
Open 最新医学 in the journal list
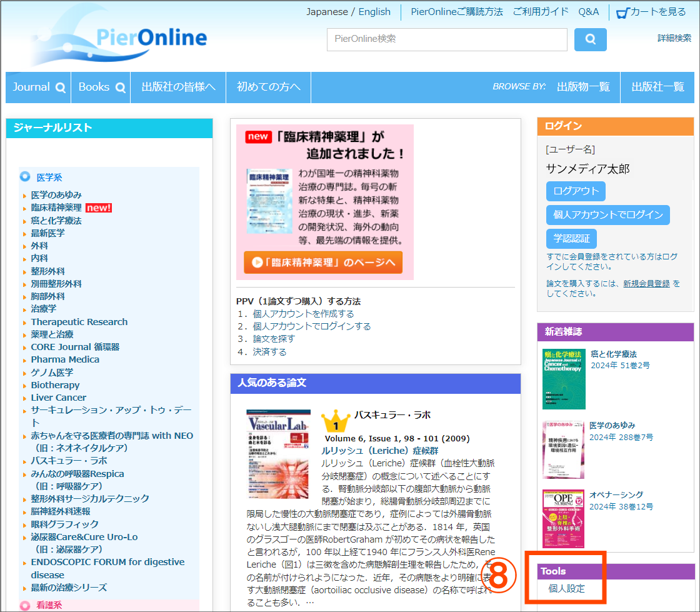tap(47, 233)
